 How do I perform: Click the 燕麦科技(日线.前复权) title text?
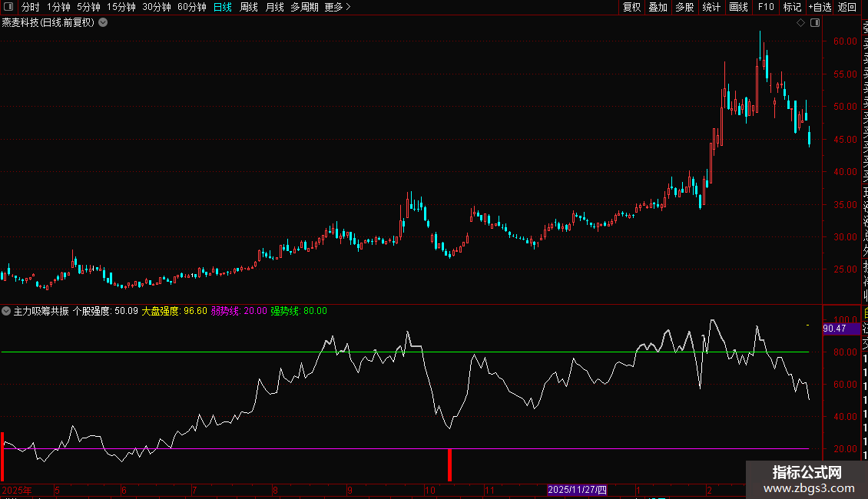[x=48, y=23]
